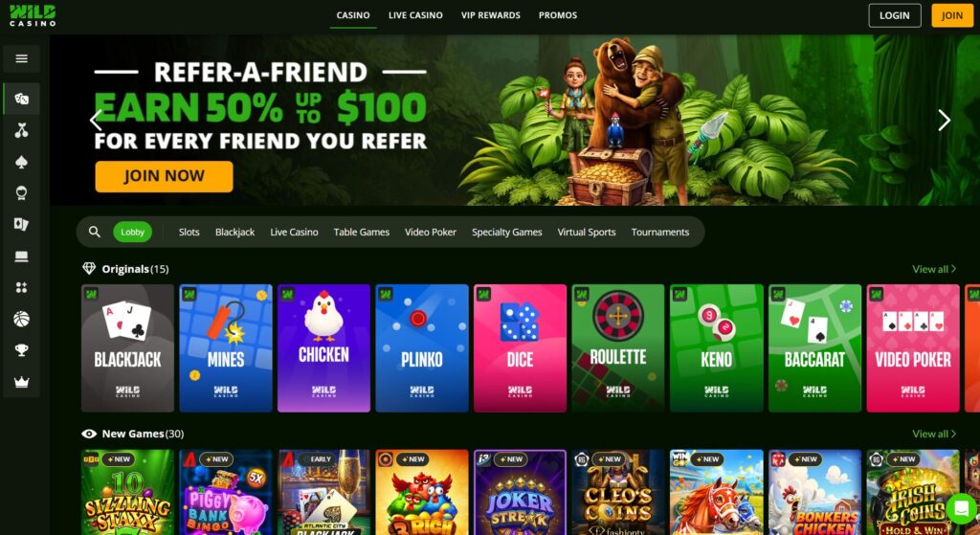980x535 pixels.
Task: Open the hamburger sidebar menu
Action: pyautogui.click(x=21, y=58)
